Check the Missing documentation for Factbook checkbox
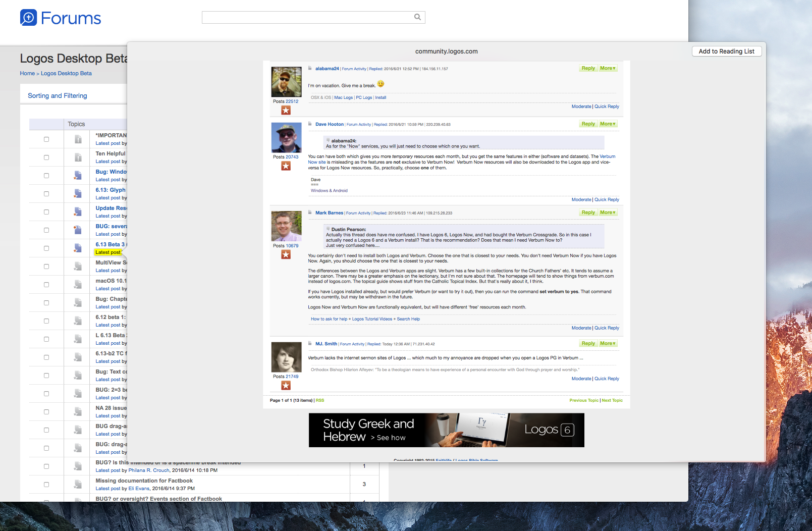812x531 pixels. click(46, 485)
